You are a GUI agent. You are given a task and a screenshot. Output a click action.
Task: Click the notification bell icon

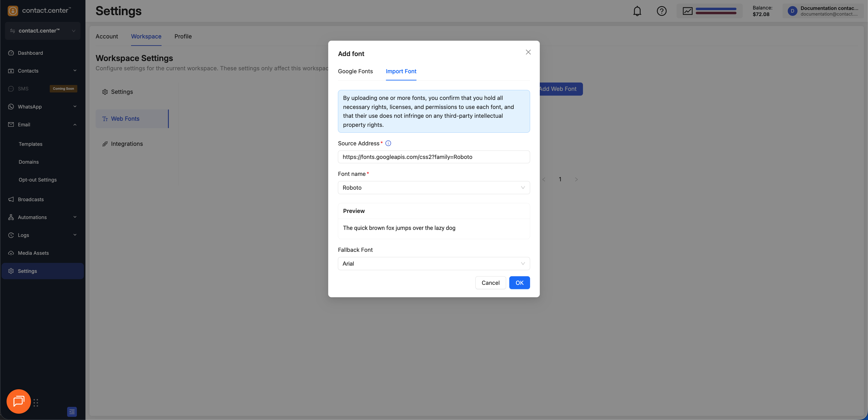[x=637, y=11]
